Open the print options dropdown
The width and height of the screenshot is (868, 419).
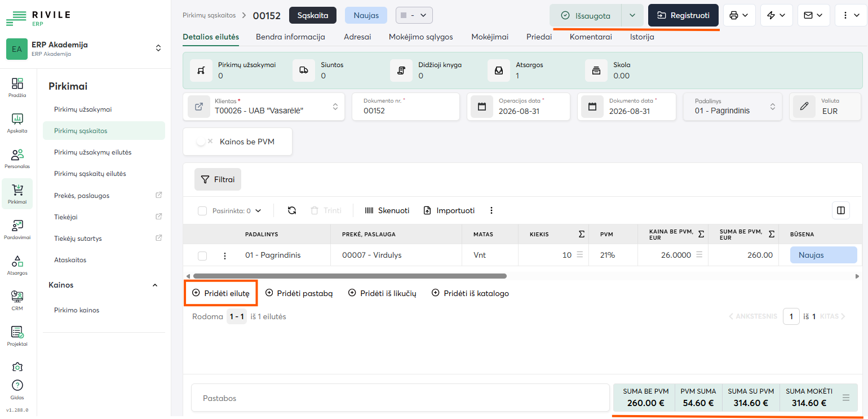tap(739, 15)
